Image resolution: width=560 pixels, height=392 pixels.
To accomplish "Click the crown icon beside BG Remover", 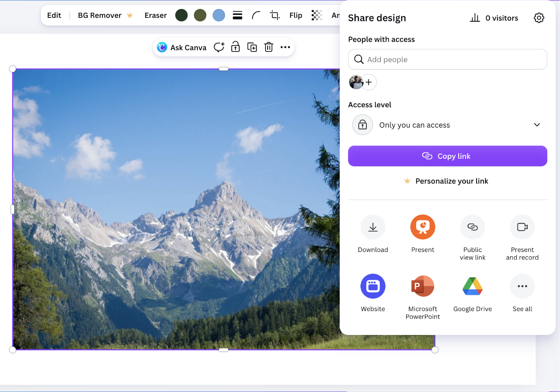I will 130,15.
